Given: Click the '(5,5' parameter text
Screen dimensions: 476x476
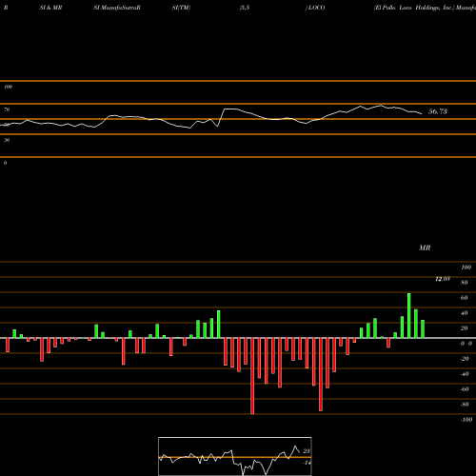Looking at the screenshot, I should click(x=245, y=8).
